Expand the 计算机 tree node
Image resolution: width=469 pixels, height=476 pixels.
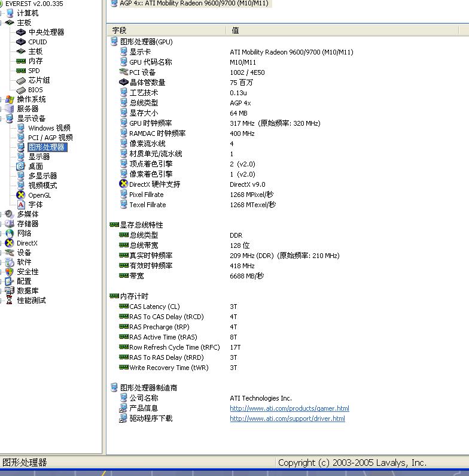click(1, 13)
